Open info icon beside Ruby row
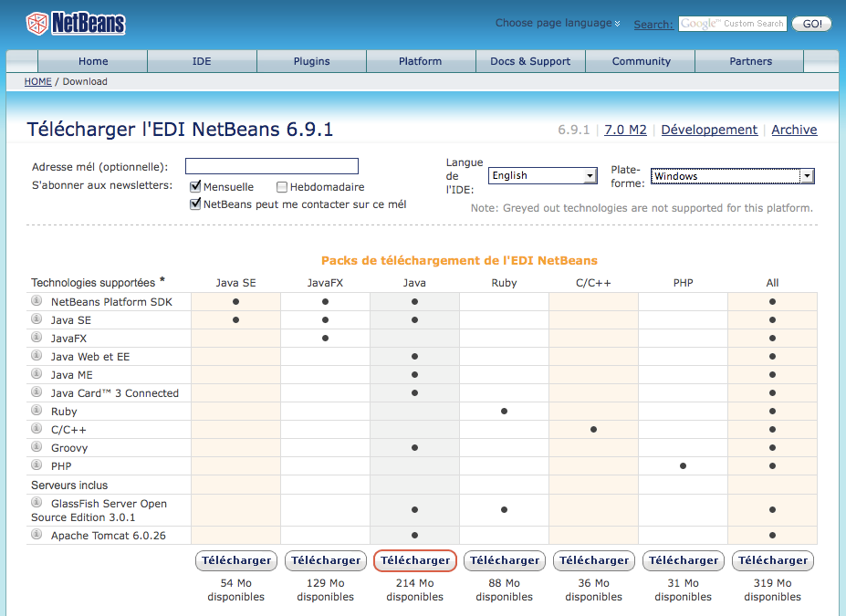 [x=37, y=410]
